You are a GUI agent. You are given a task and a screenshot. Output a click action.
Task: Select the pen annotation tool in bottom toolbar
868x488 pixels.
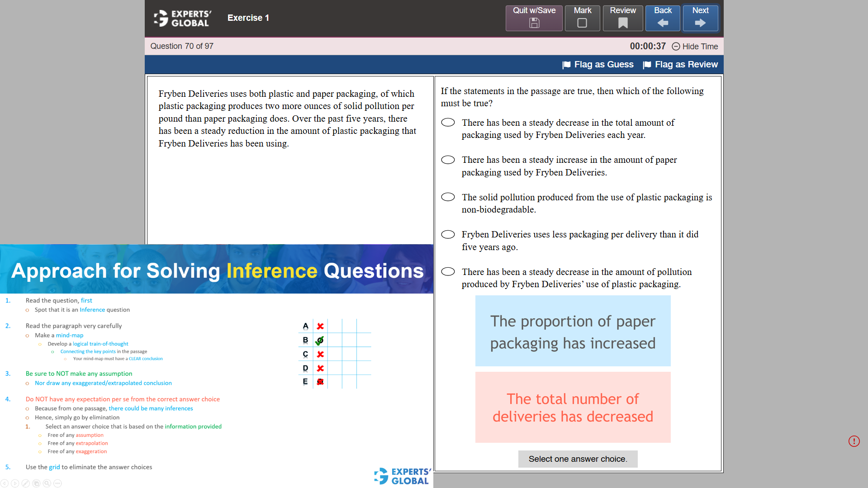click(26, 483)
